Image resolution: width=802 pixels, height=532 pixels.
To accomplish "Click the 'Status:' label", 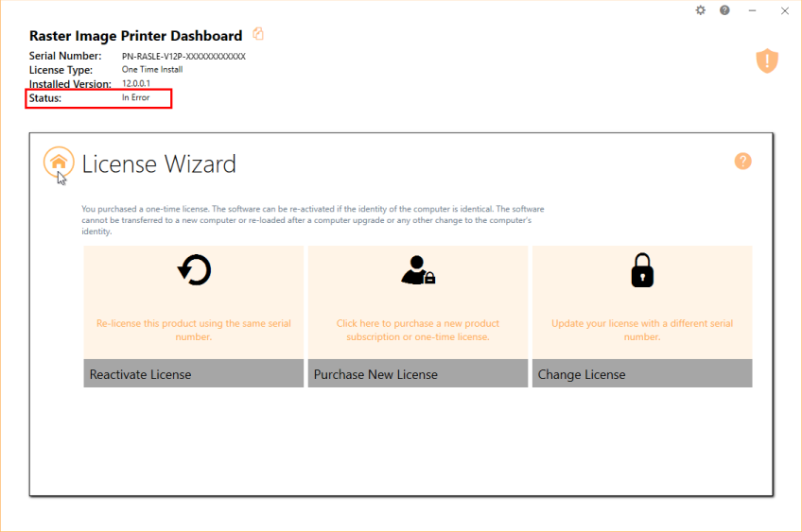I will [45, 98].
